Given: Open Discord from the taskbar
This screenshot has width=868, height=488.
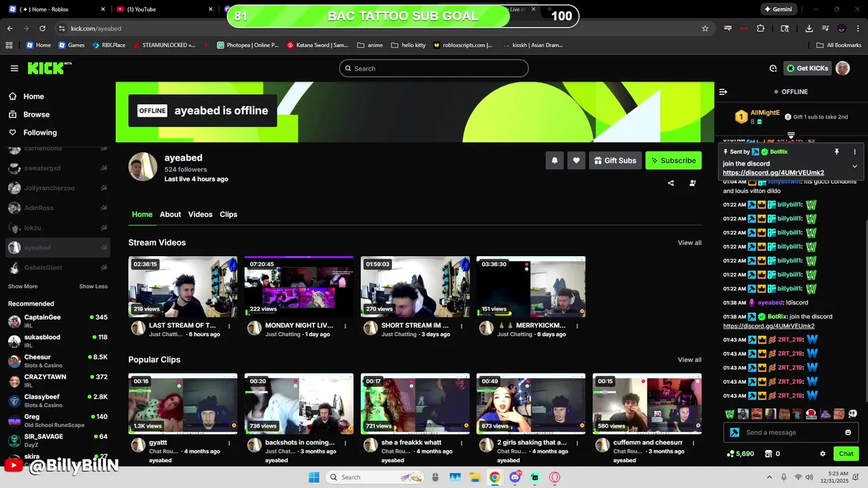Looking at the screenshot, I should click(x=515, y=477).
